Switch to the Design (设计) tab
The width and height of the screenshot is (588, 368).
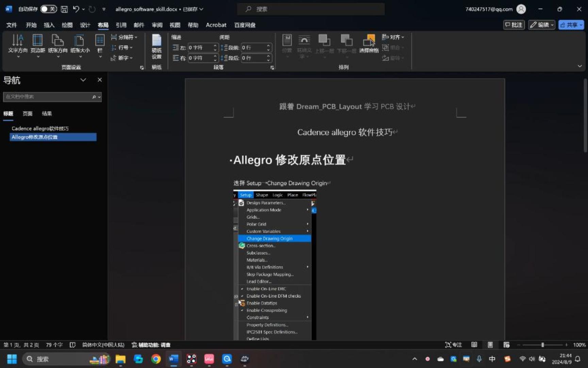tap(85, 25)
